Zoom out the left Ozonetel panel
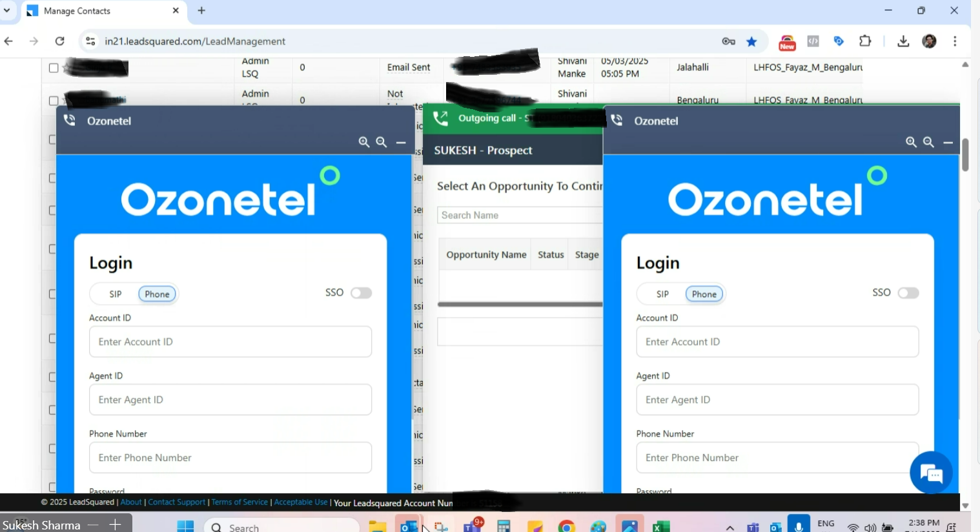 [x=382, y=142]
